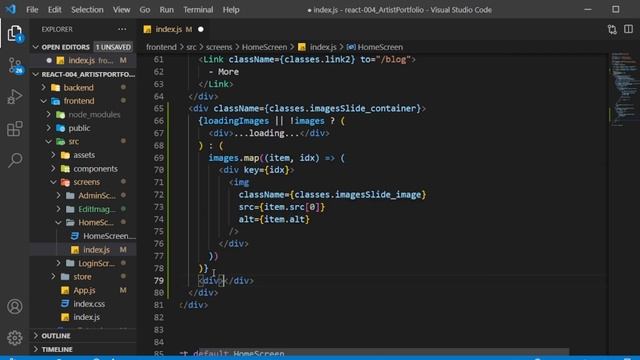The width and height of the screenshot is (640, 360).
Task: Collapse the HomeScreen folder
Action: point(58,222)
